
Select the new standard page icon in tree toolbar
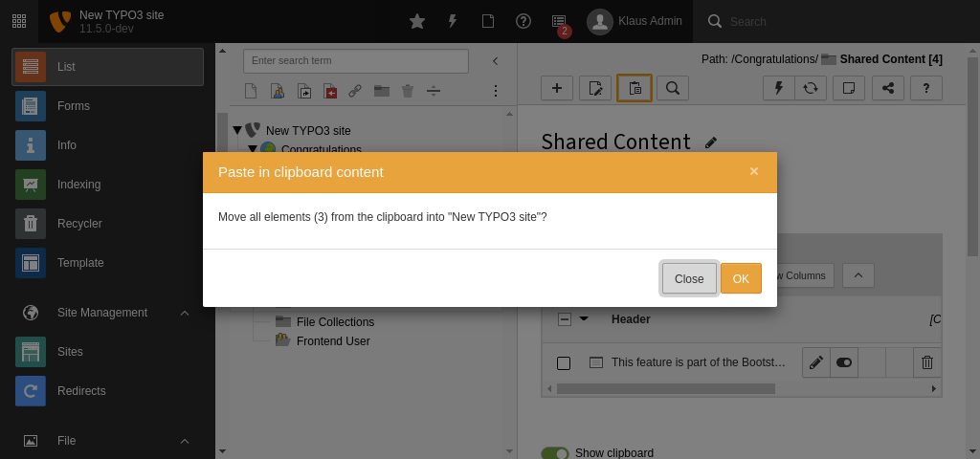[251, 91]
